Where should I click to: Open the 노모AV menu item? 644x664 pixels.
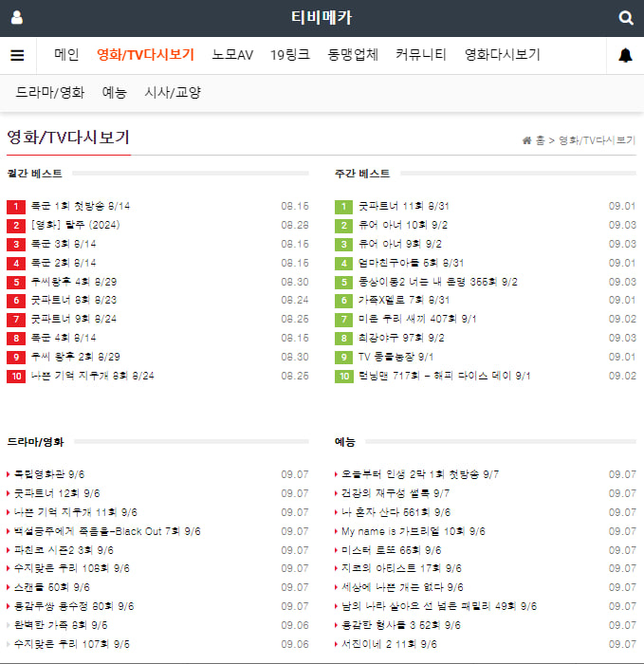[232, 55]
